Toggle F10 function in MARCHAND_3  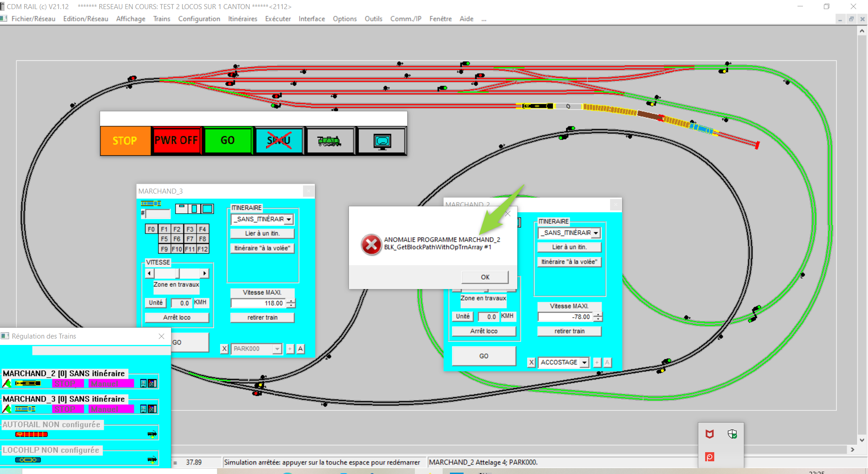177,249
